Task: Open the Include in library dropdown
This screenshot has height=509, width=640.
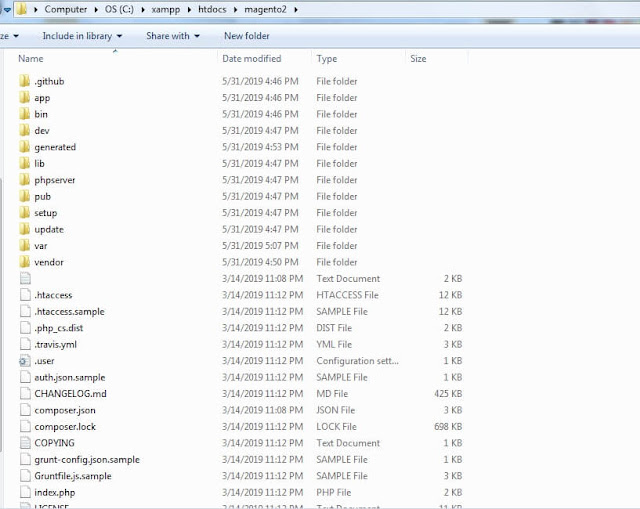Action: pos(82,36)
